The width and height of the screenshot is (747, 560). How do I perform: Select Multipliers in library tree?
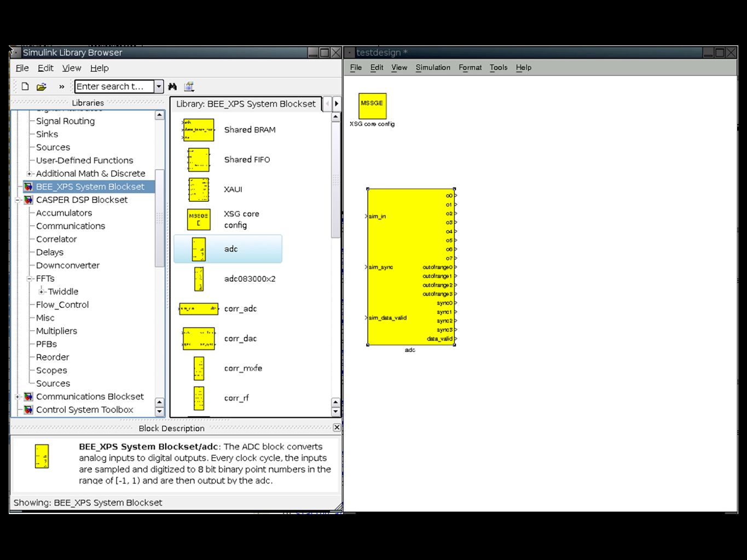56,331
